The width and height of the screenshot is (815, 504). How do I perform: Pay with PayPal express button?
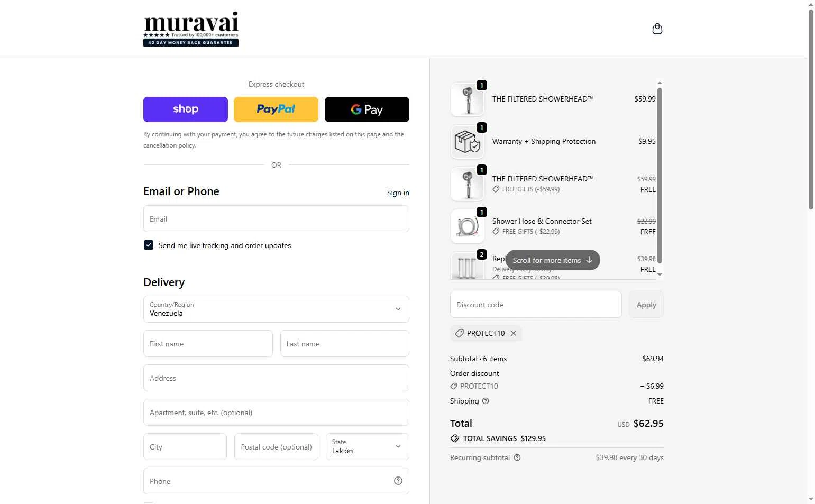click(276, 109)
